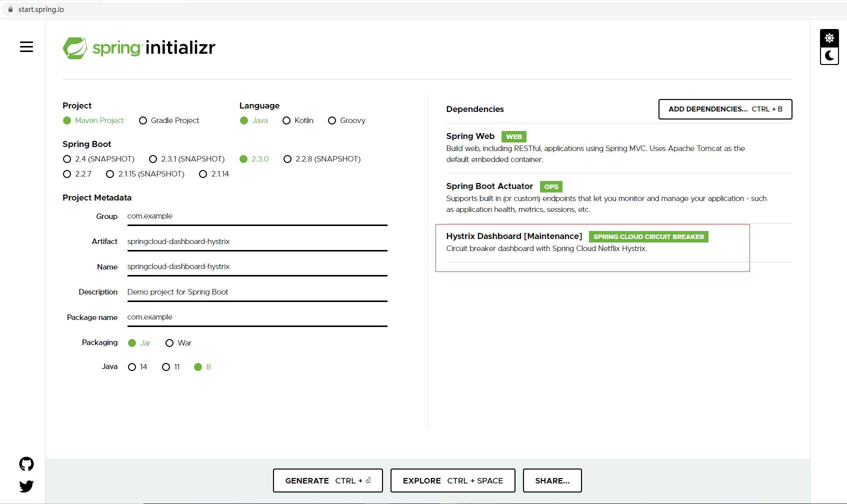Click the Package name input field
This screenshot has height=504, width=847.
pos(257,317)
